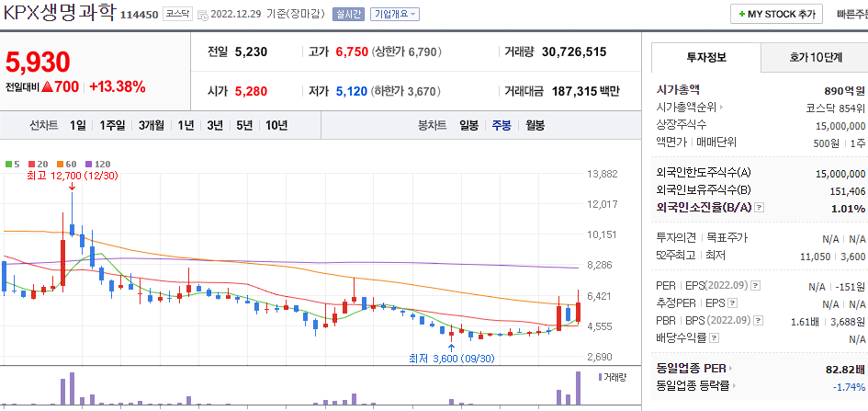Click the 52주최고 최저 value 11,050 | 3,600
This screenshot has height=411, width=868.
[x=832, y=257]
